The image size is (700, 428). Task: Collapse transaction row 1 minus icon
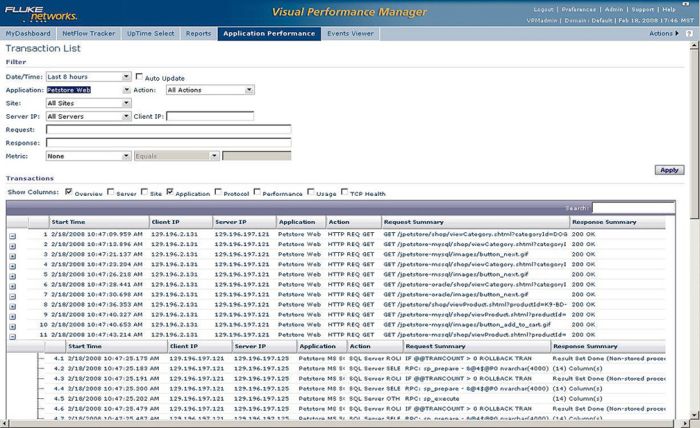(12, 236)
